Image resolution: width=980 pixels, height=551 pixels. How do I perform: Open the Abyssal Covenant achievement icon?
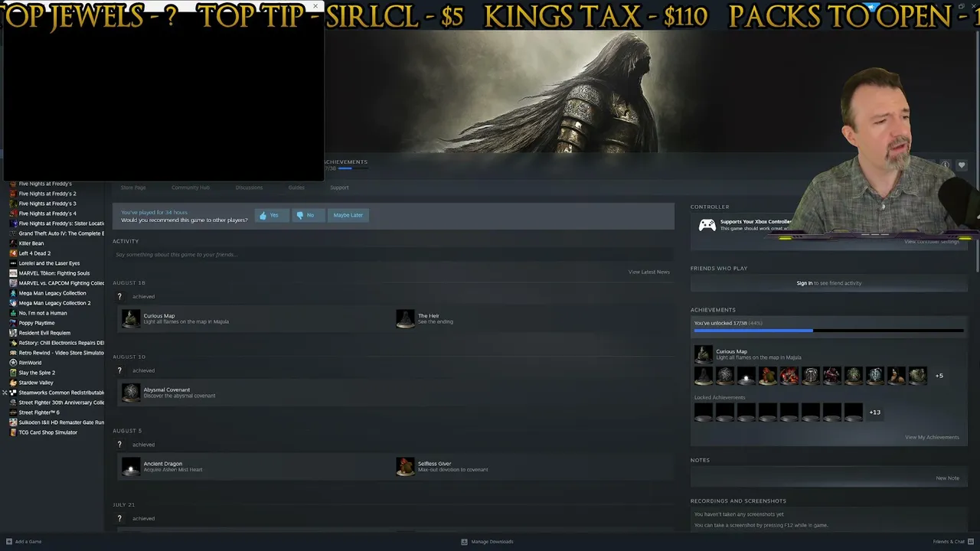pos(131,393)
